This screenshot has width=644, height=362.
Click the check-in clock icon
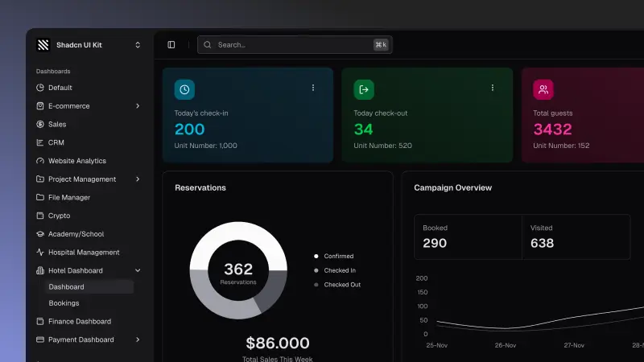184,89
